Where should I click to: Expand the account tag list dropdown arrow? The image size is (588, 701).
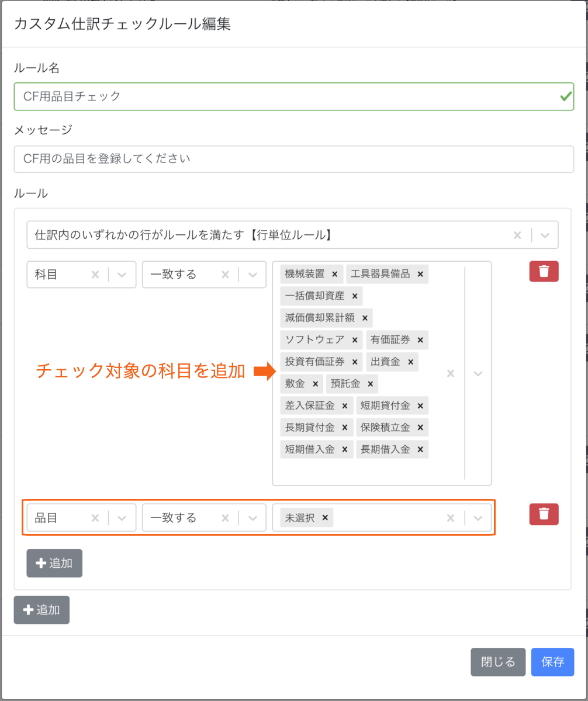pos(478,373)
